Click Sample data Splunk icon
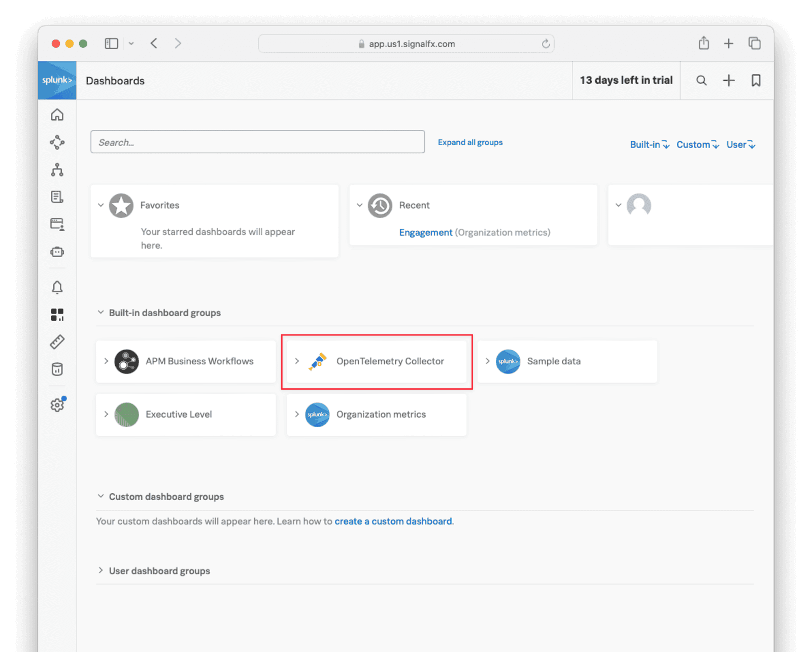The height and width of the screenshot is (652, 812). pos(508,361)
